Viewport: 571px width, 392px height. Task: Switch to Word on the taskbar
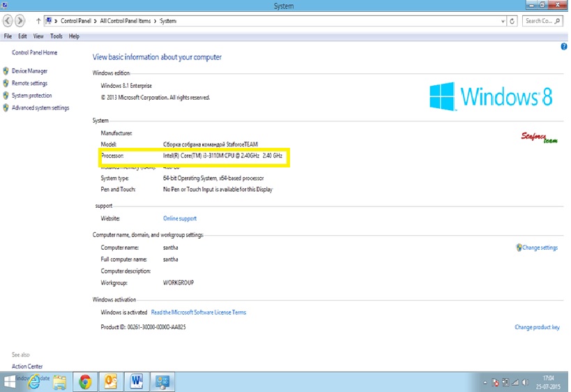click(x=137, y=382)
